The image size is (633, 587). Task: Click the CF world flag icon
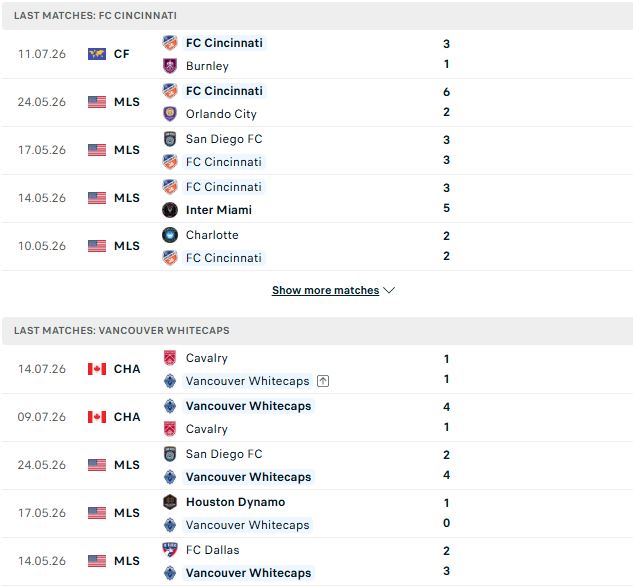(x=97, y=54)
